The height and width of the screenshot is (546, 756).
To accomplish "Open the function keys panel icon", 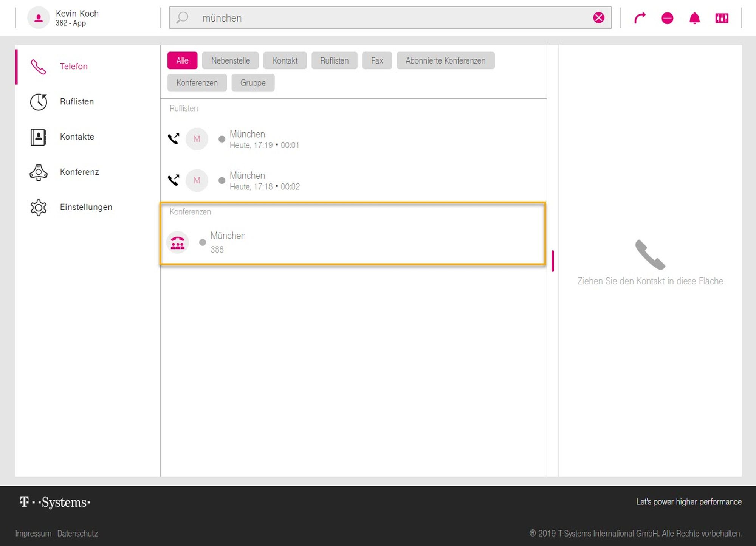I will (x=722, y=18).
